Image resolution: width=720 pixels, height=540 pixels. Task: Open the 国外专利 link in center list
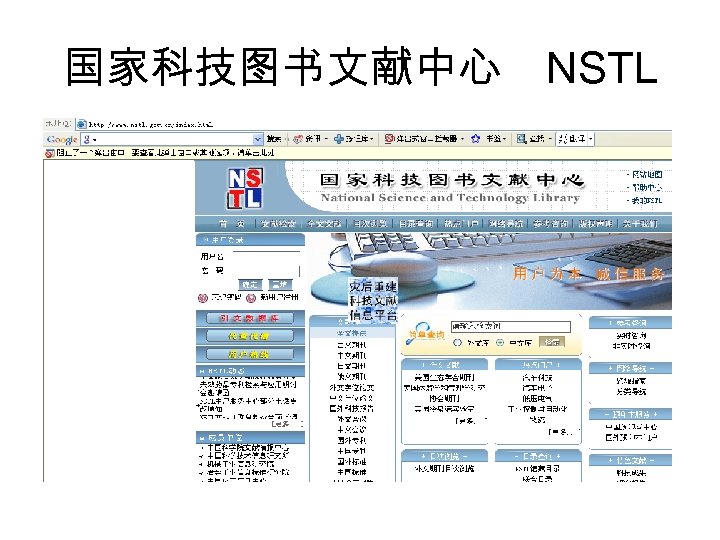[x=352, y=440]
